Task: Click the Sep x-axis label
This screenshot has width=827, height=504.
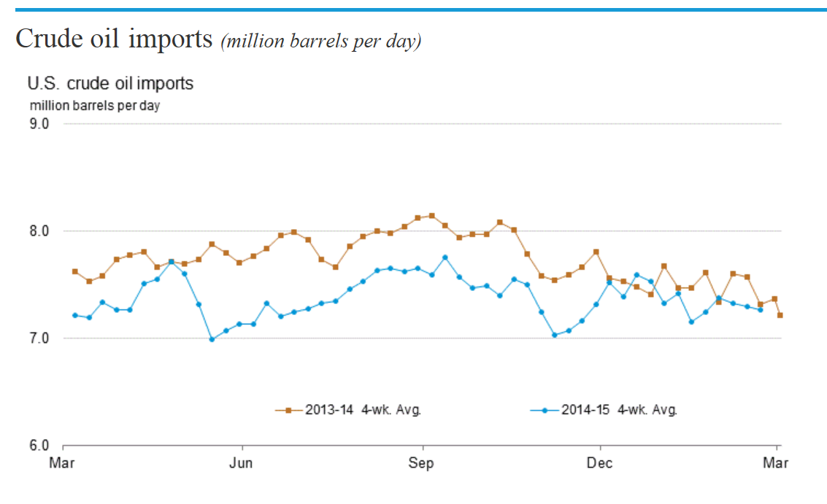Action: tap(421, 464)
